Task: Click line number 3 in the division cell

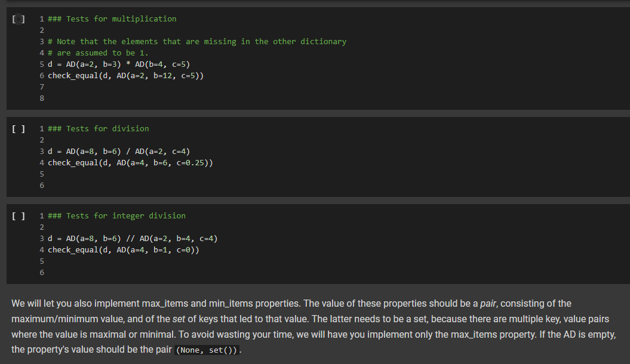Action: 41,151
